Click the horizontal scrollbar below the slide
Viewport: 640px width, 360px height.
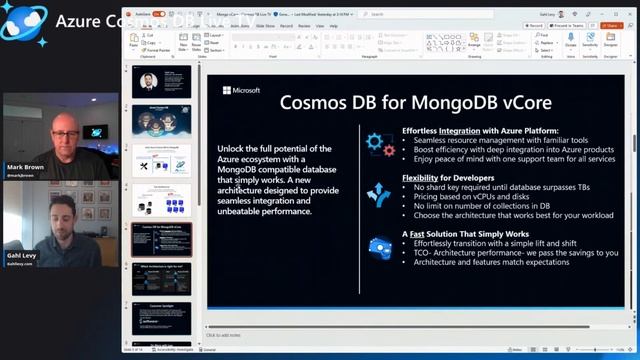398,327
